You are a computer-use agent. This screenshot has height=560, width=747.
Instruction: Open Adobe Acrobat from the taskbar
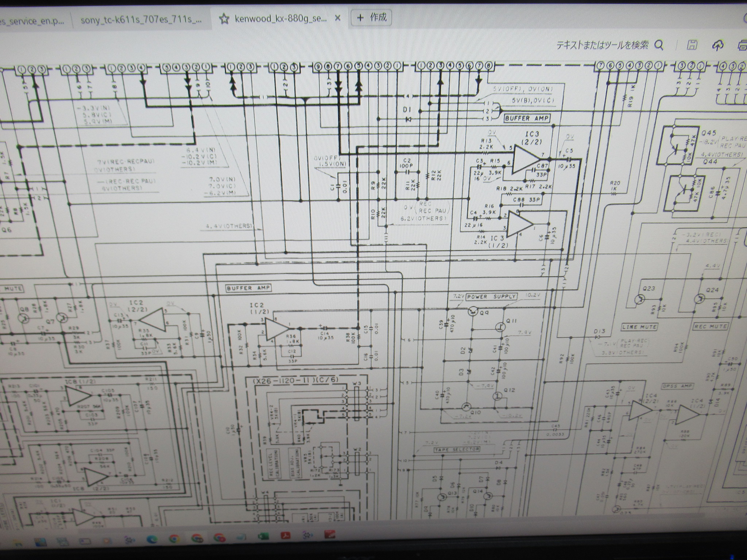[286, 535]
